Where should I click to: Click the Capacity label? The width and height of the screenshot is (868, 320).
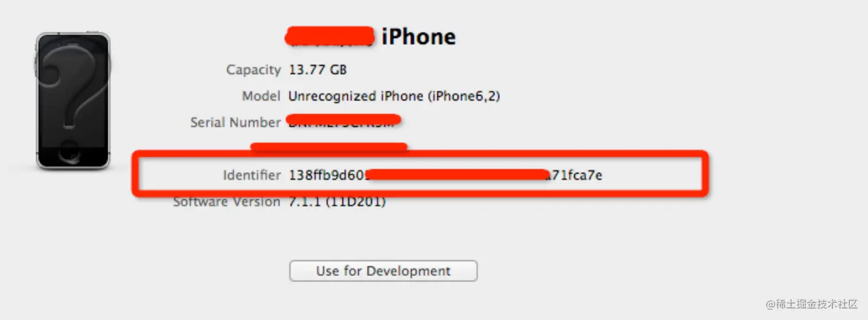[253, 70]
